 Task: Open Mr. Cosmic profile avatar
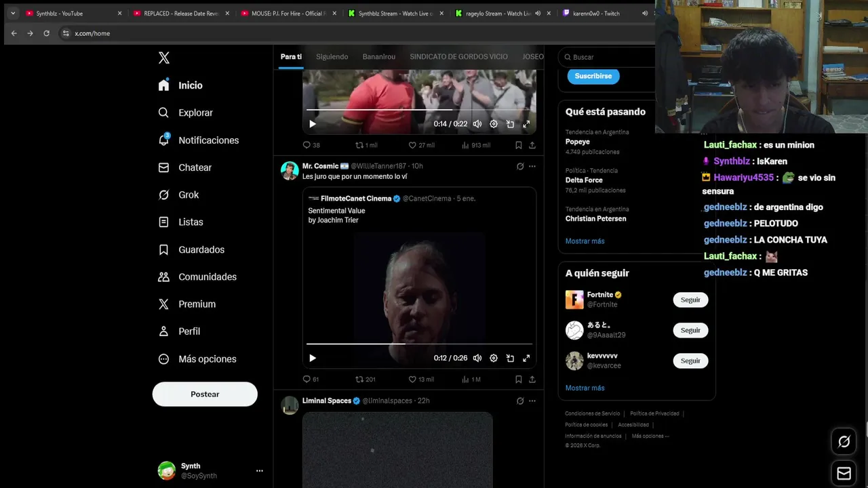(290, 171)
